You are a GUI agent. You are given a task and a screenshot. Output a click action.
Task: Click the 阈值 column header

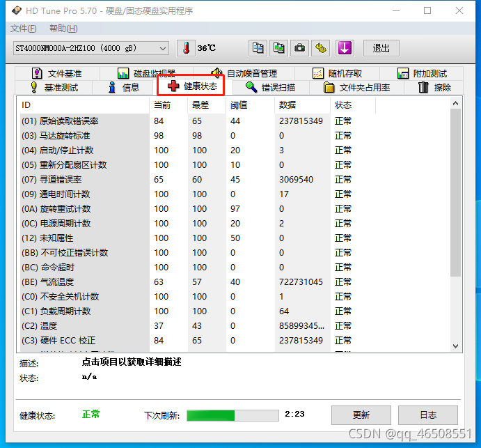[250, 105]
